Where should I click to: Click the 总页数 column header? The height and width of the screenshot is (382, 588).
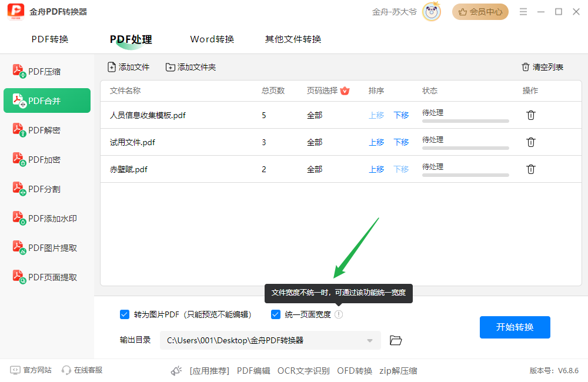(273, 91)
